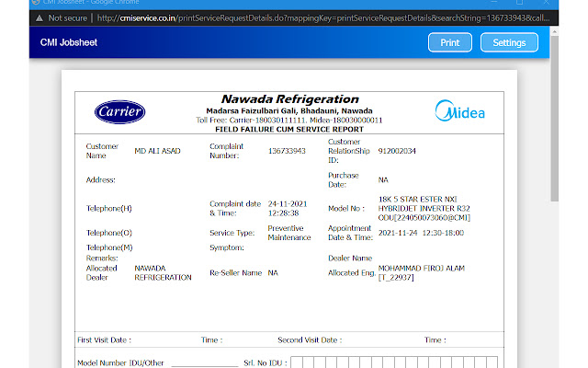Click the Not secure warning icon
The height and width of the screenshot is (368, 588).
pyautogui.click(x=40, y=18)
